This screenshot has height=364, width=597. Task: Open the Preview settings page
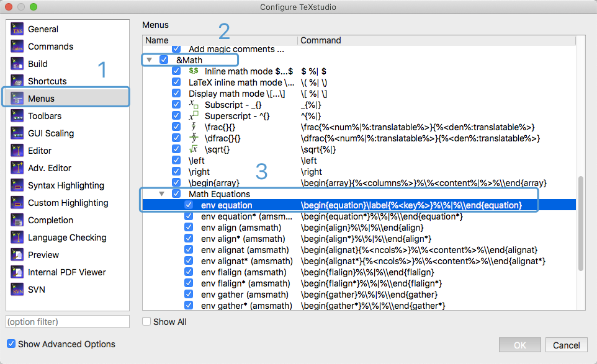(17, 254)
